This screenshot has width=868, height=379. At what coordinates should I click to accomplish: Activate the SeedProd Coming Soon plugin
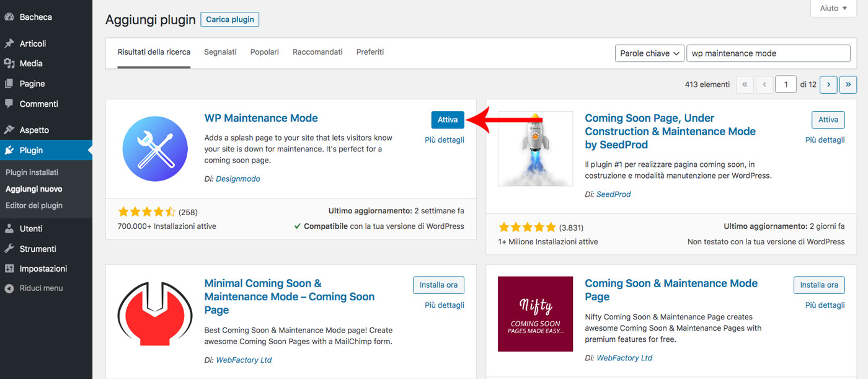[x=828, y=120]
